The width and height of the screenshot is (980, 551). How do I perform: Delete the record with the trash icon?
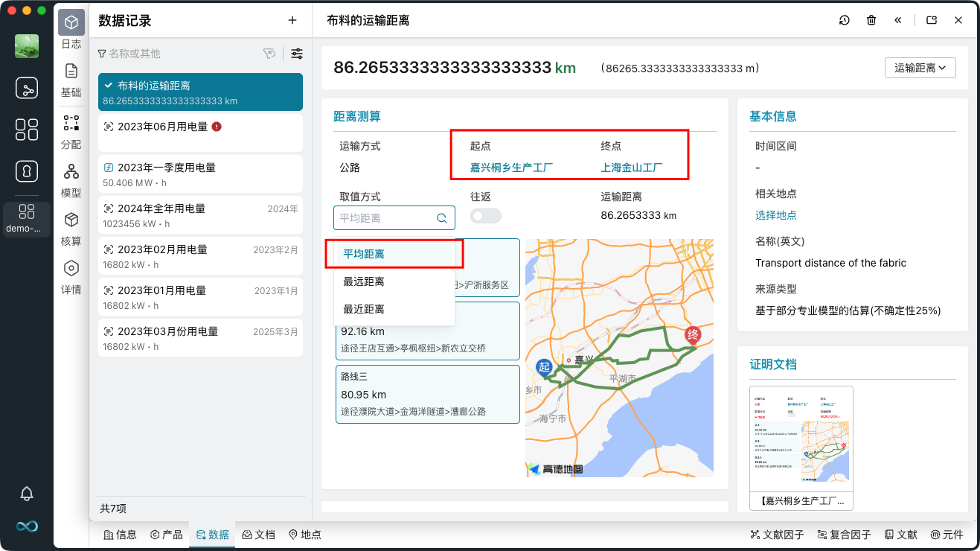[871, 20]
